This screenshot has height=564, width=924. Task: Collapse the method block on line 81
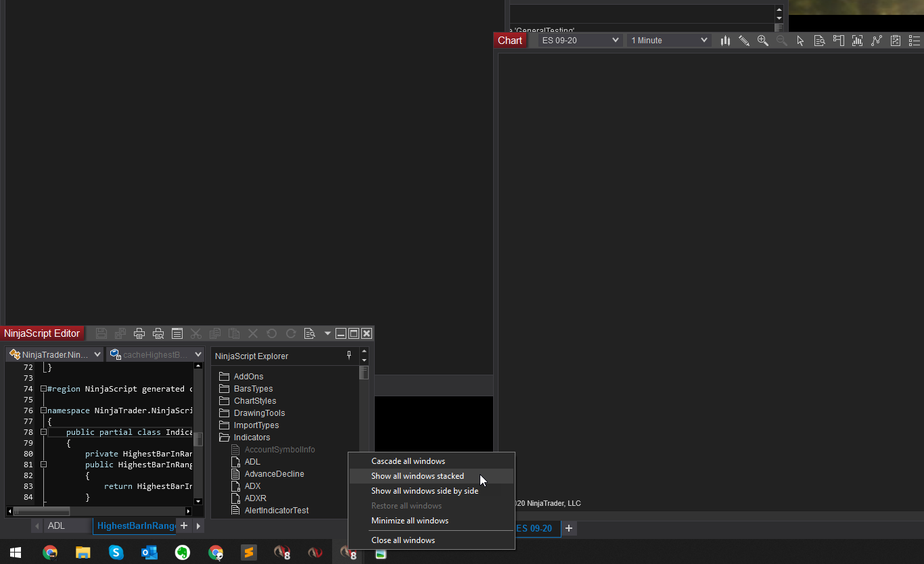point(43,465)
